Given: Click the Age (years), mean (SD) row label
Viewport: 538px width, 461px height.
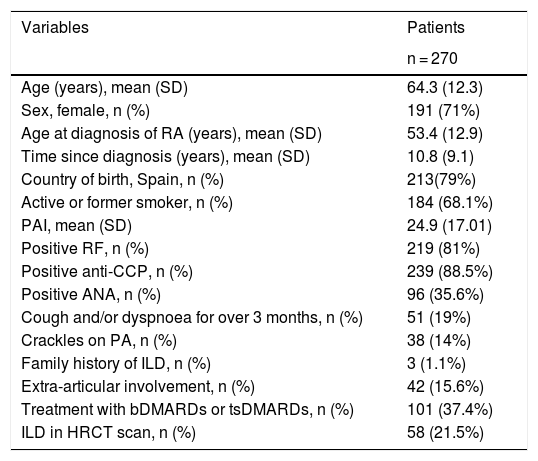Looking at the screenshot, I should click(104, 88).
